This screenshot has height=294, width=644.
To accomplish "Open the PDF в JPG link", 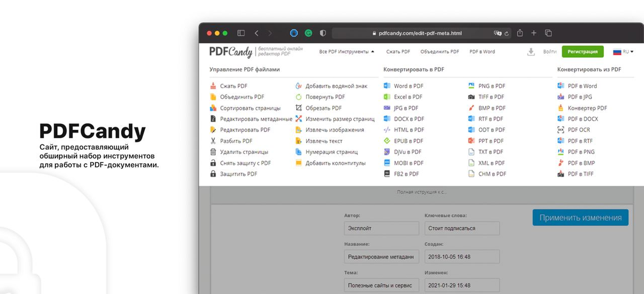I will pyautogui.click(x=580, y=97).
